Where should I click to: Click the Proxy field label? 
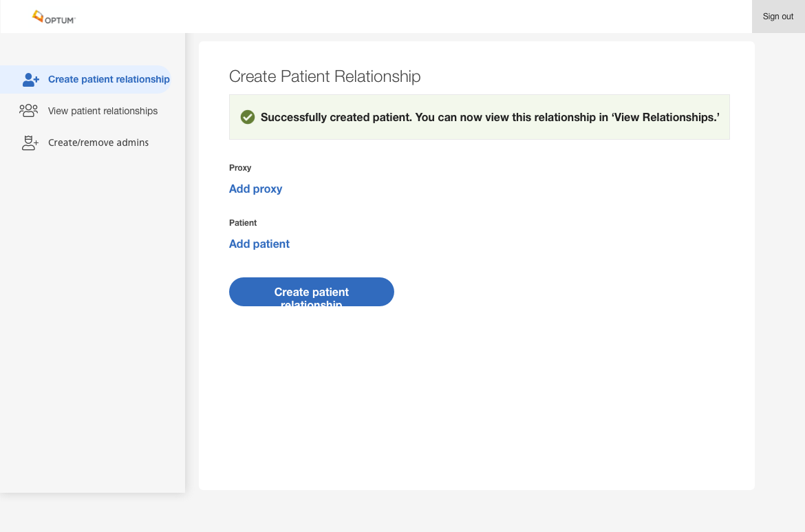point(240,168)
